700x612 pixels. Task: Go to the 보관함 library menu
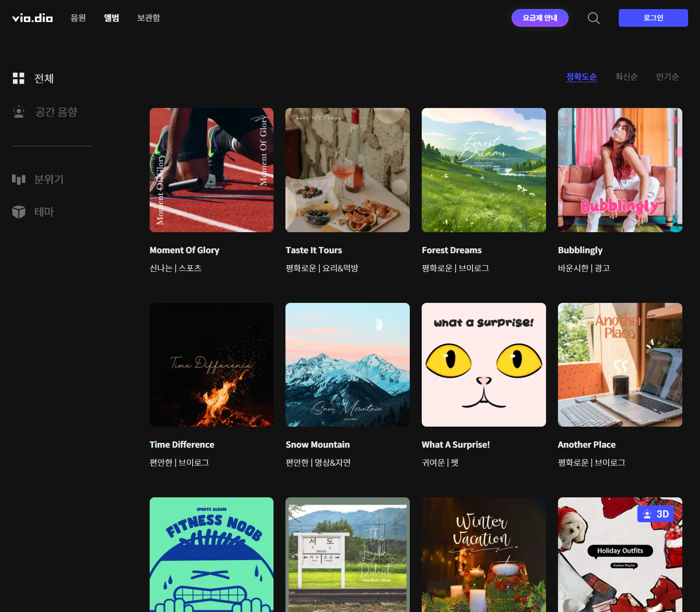(149, 18)
